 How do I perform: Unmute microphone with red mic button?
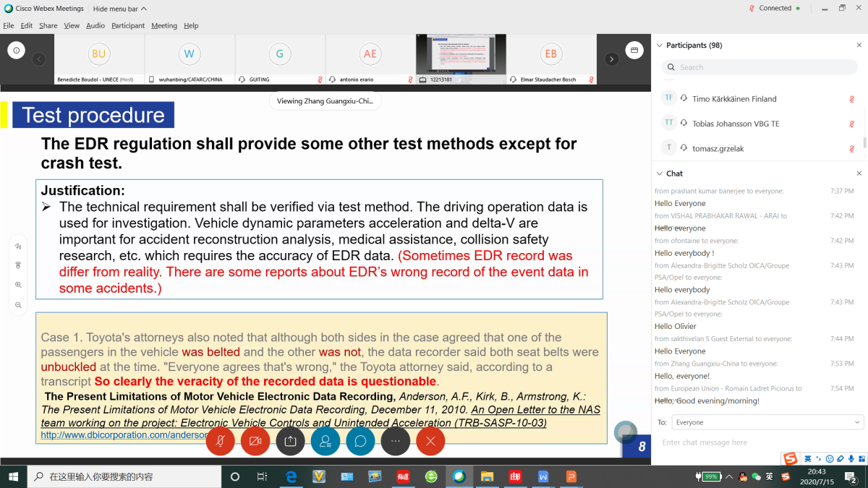pos(220,441)
